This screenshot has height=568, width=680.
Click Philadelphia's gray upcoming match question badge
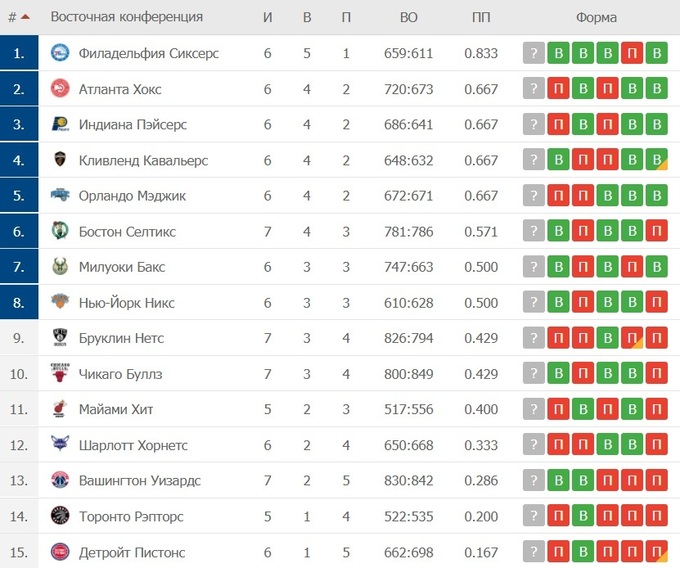tap(535, 54)
